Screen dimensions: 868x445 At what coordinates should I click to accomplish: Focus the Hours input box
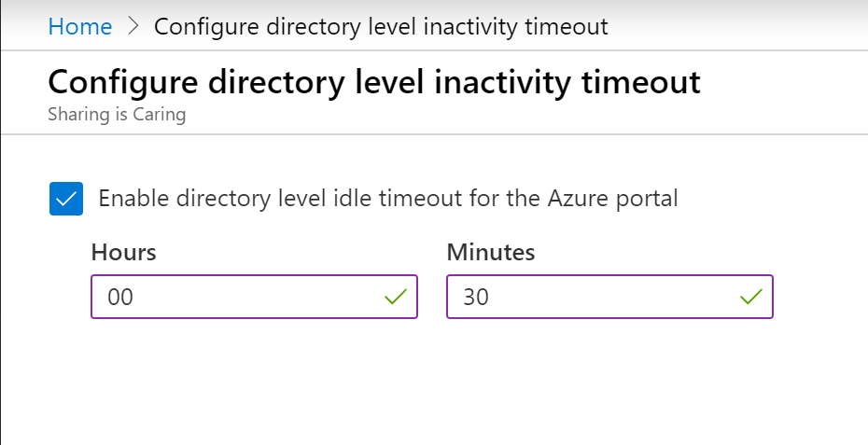pyautogui.click(x=254, y=297)
